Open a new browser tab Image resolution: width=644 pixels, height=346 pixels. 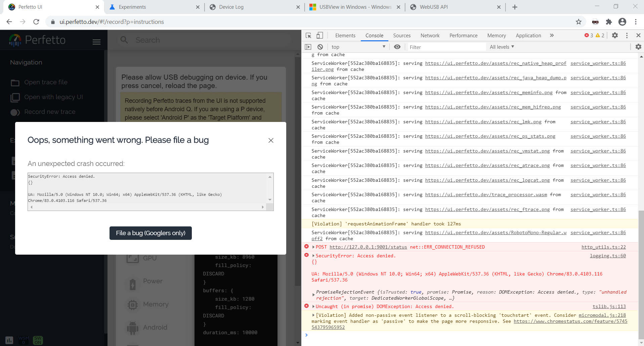click(515, 7)
